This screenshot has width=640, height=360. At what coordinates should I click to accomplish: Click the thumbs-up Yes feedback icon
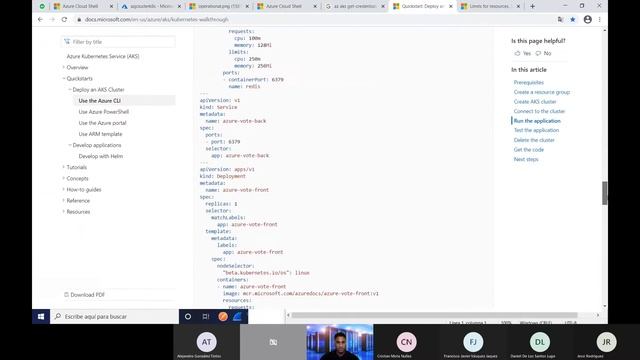coord(518,53)
